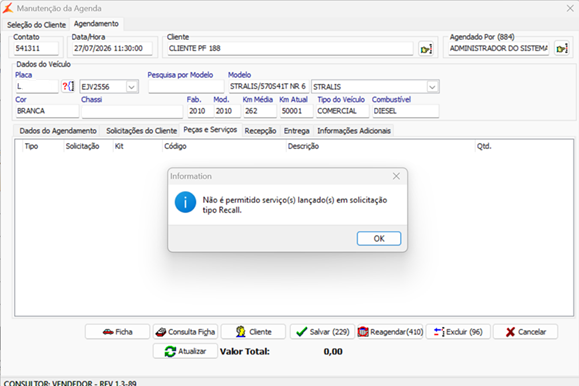Click the Cor field showing BRANCA

point(47,111)
